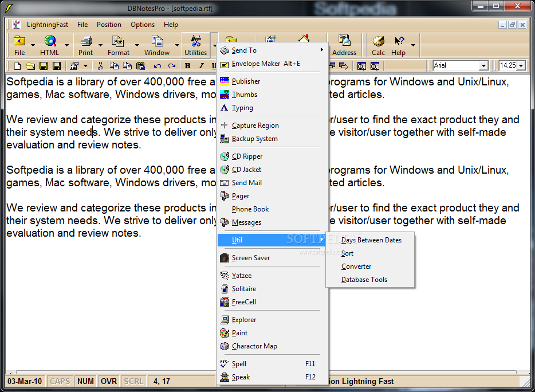This screenshot has width=535, height=392.
Task: Choose Capture Region menu item
Action: pyautogui.click(x=273, y=126)
